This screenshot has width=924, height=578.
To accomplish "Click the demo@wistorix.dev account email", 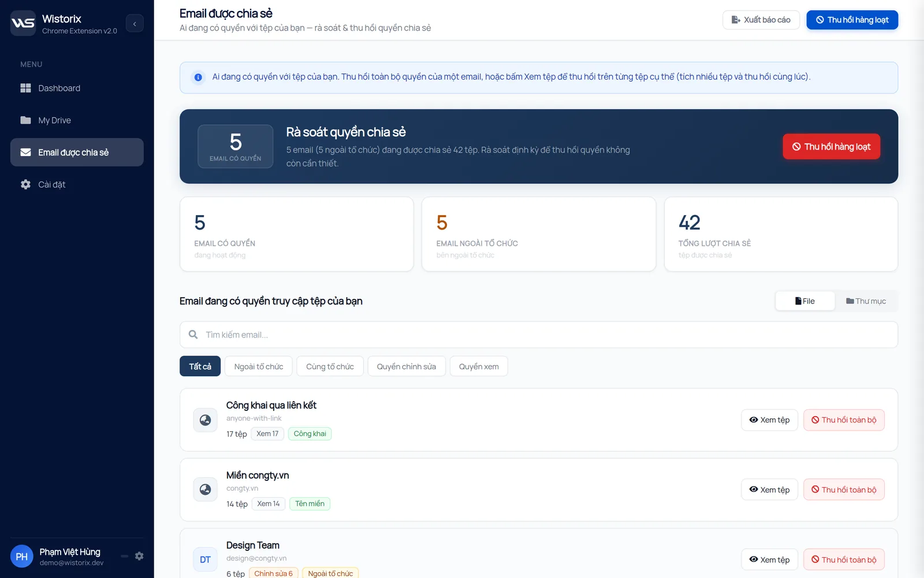I will point(72,563).
